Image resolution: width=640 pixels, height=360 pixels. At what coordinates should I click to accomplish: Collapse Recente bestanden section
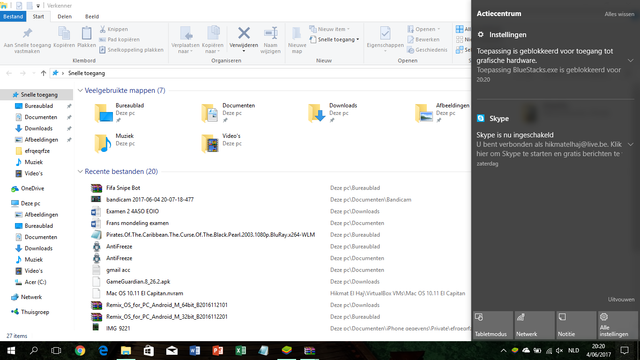[x=80, y=171]
